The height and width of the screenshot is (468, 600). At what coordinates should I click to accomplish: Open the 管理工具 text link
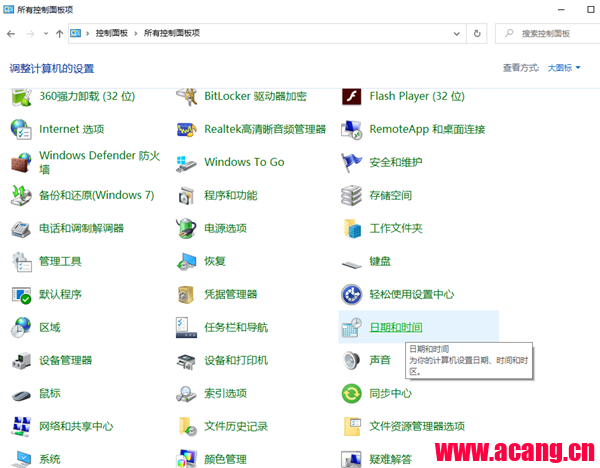click(x=60, y=261)
